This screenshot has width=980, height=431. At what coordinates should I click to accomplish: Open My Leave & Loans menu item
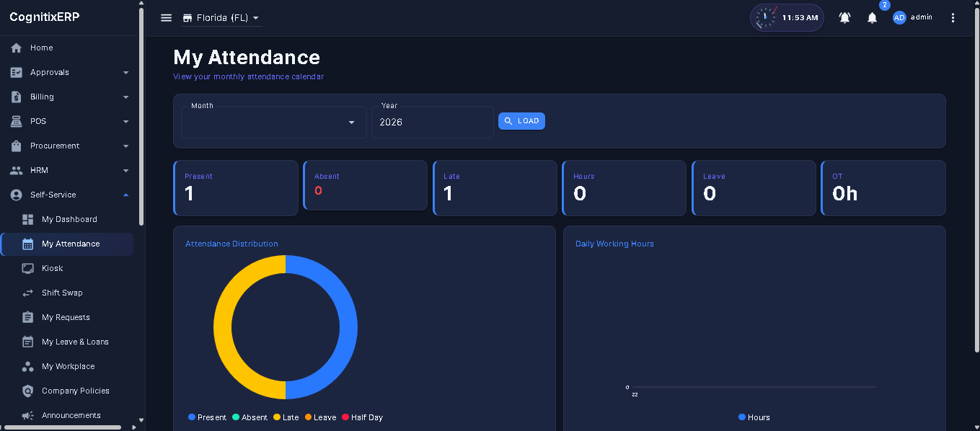(67, 342)
